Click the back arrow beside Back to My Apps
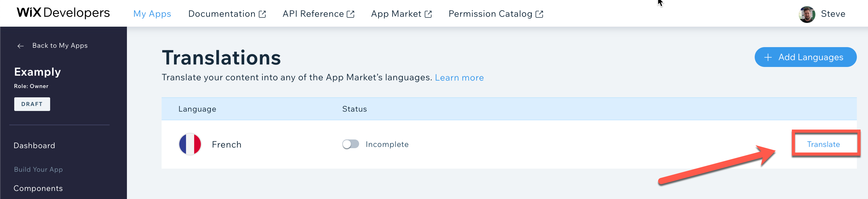Screen dimensions: 868x199 click(20, 46)
